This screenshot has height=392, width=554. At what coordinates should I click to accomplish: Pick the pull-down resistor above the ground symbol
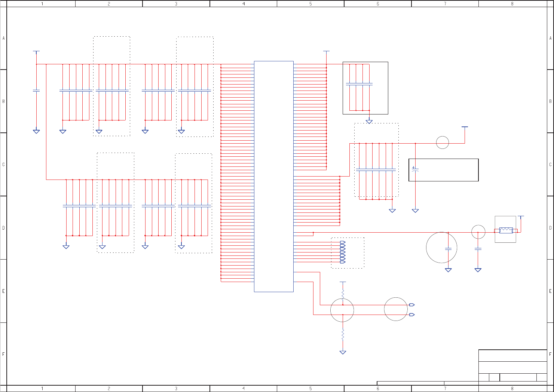343,334
